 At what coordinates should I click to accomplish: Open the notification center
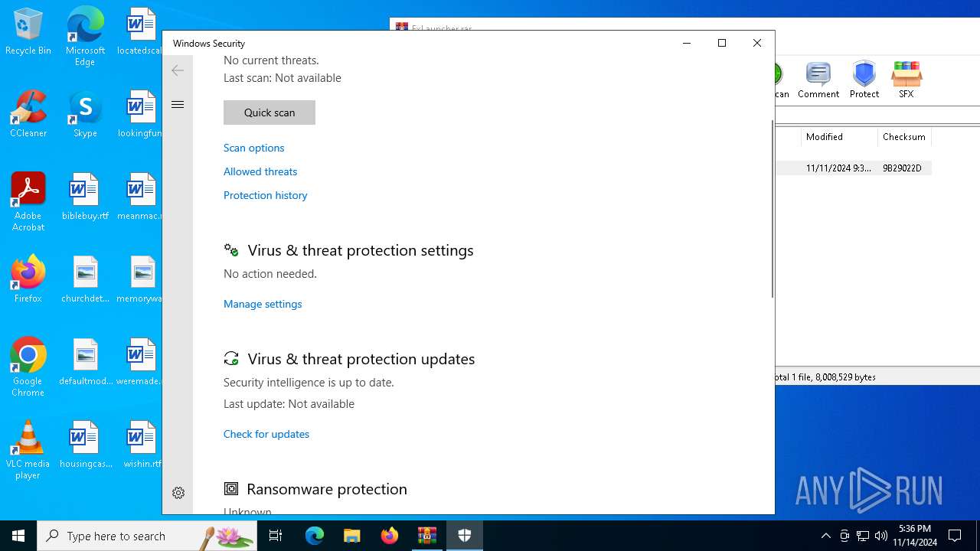point(955,536)
